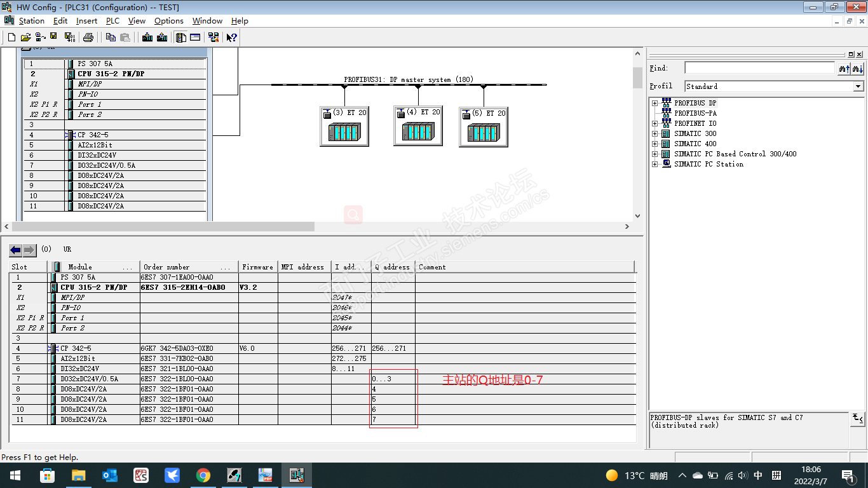The height and width of the screenshot is (488, 868).
Task: Click the Firmware column header
Action: point(258,267)
